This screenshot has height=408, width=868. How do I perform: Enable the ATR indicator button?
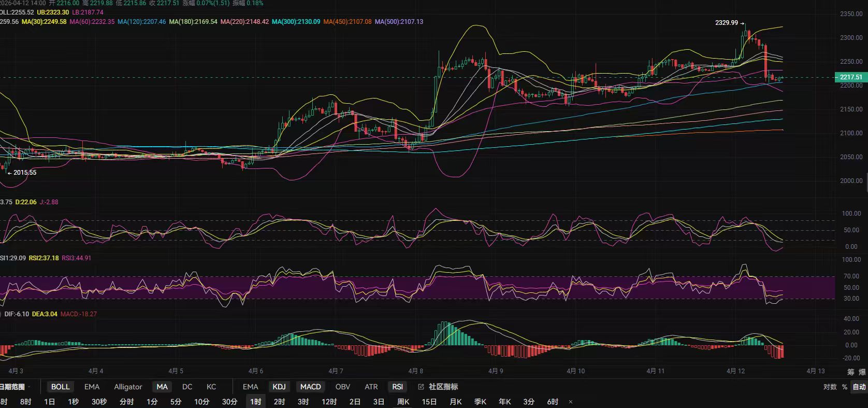click(x=371, y=387)
